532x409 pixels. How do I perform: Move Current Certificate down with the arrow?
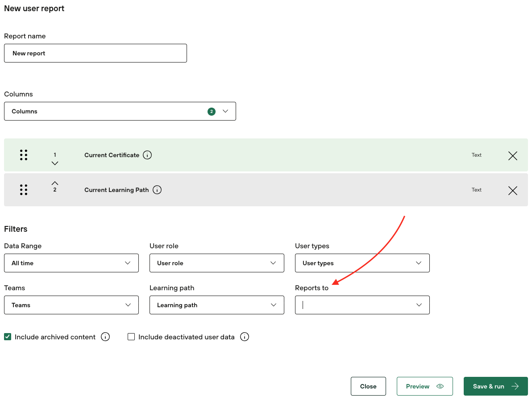click(55, 163)
